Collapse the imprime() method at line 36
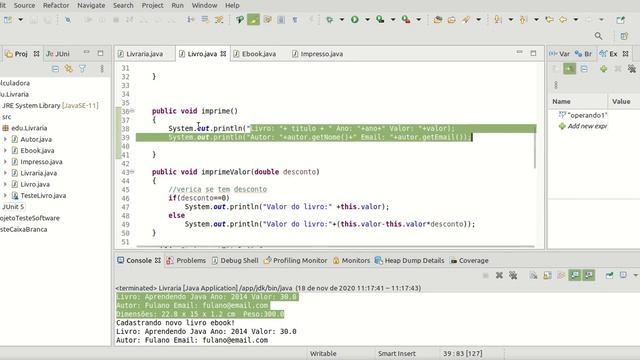The width and height of the screenshot is (640, 360). tap(132, 111)
